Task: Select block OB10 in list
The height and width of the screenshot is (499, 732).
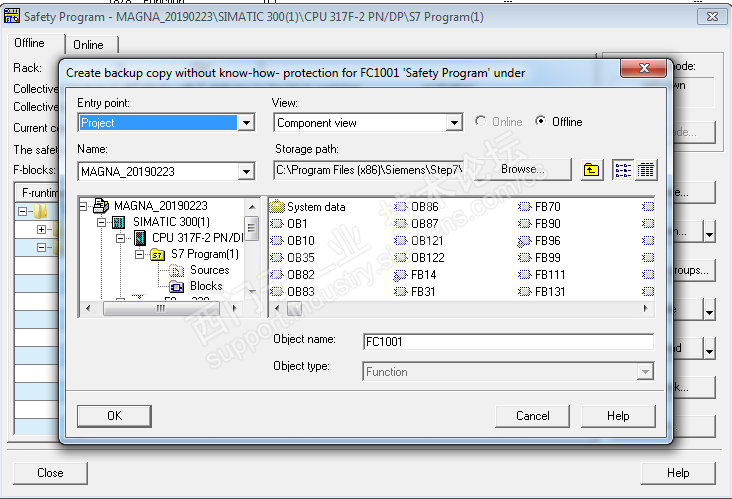Action: click(x=293, y=240)
